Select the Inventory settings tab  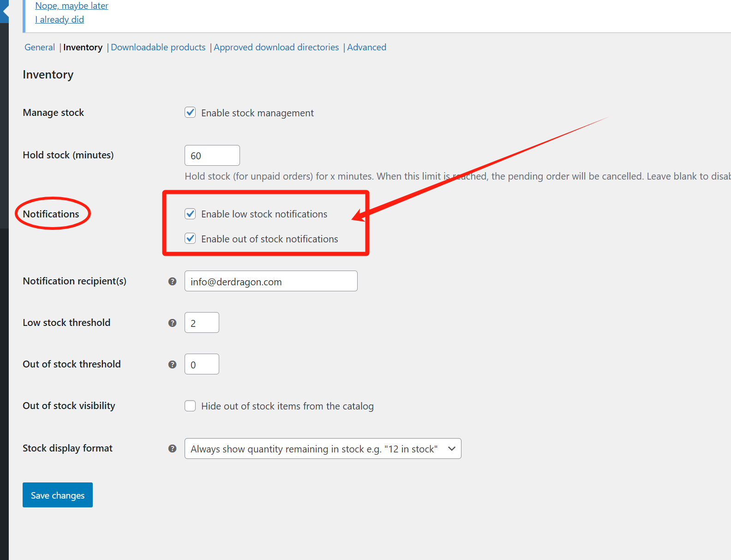(x=83, y=47)
